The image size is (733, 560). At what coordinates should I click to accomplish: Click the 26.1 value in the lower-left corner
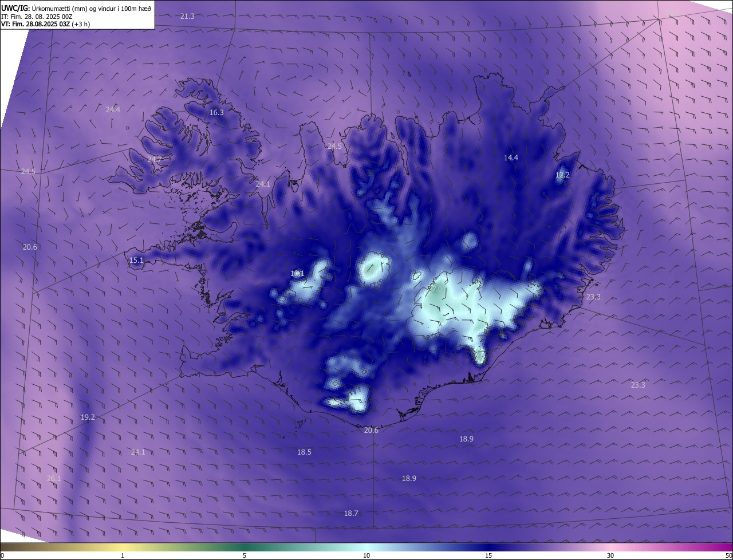(54, 478)
